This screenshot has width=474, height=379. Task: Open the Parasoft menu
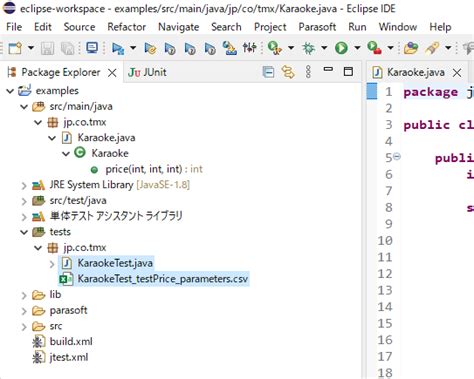317,27
